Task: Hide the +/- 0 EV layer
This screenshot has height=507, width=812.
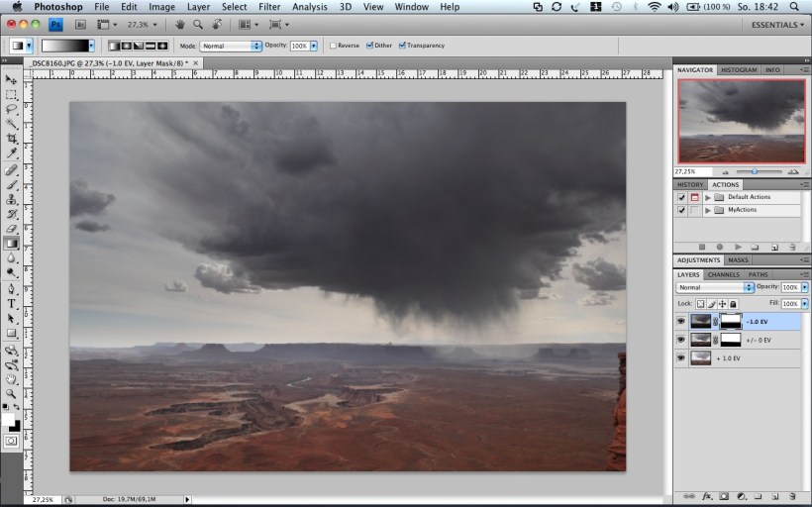Action: click(681, 340)
